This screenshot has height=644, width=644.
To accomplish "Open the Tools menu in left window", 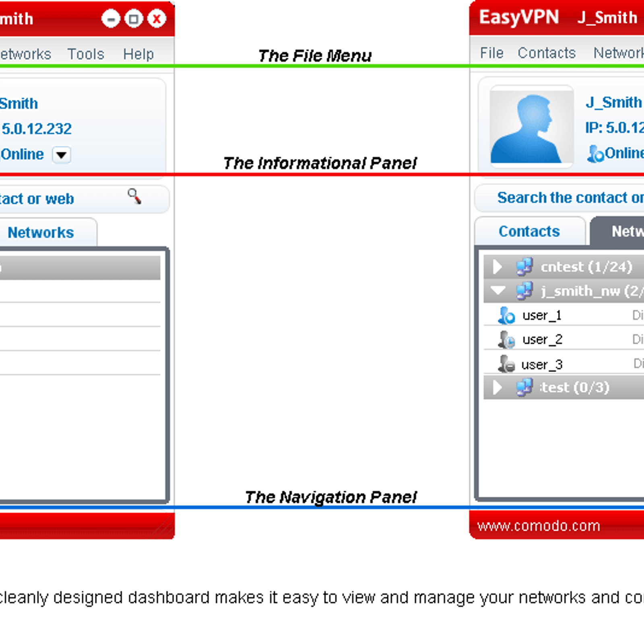I will [x=86, y=54].
